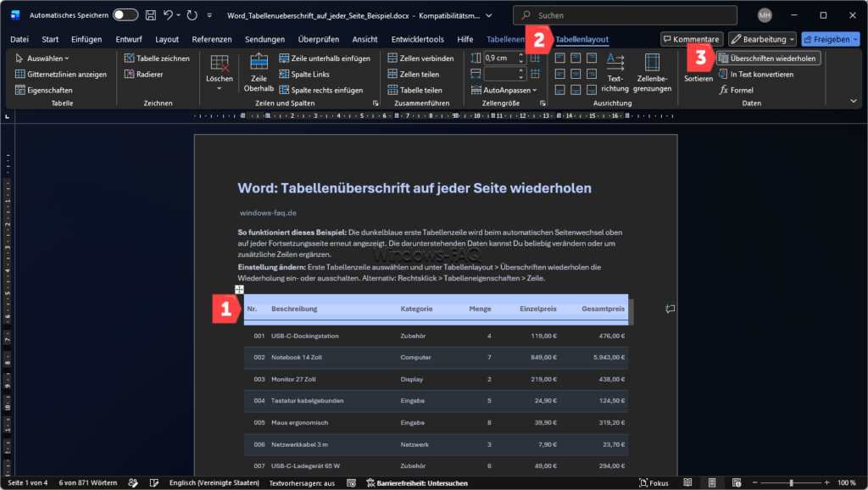
Task: Click the Formel button
Action: pos(737,90)
